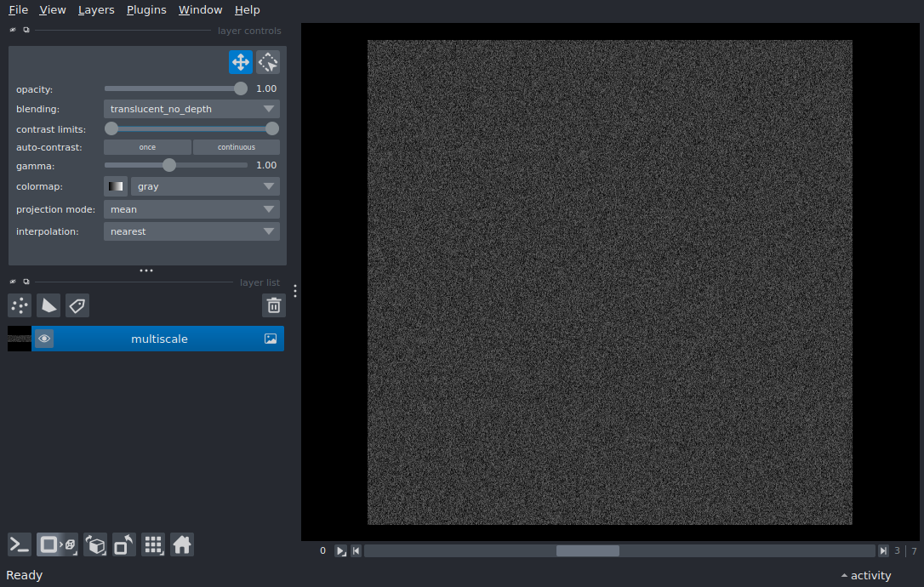Activate the pan/zoom mode button
Screen dimensions: 924x587
click(x=240, y=62)
